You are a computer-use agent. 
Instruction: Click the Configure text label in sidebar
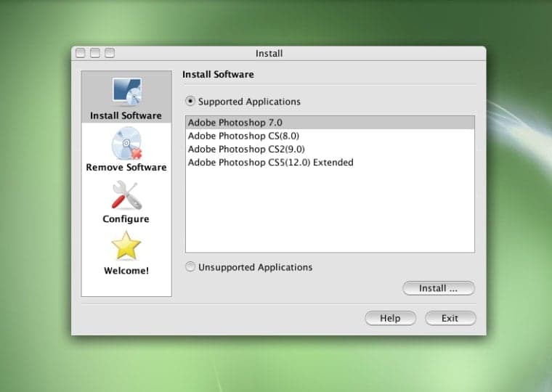pos(126,219)
